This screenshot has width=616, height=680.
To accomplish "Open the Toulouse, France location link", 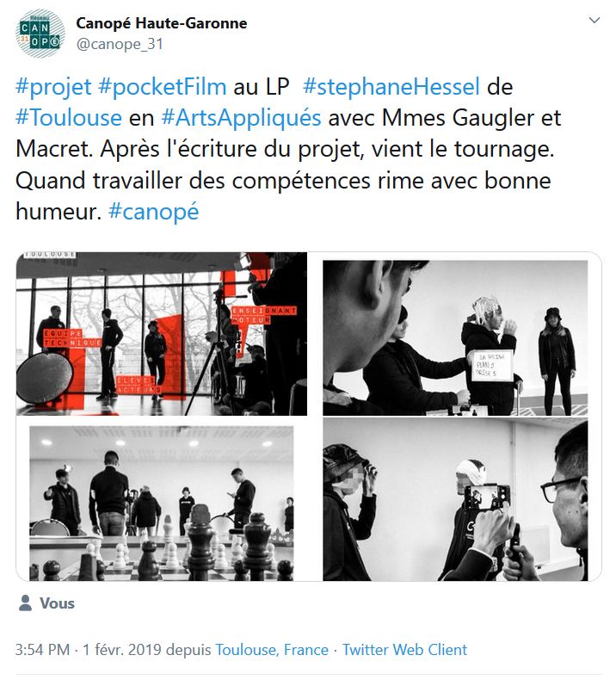I will pos(272,650).
